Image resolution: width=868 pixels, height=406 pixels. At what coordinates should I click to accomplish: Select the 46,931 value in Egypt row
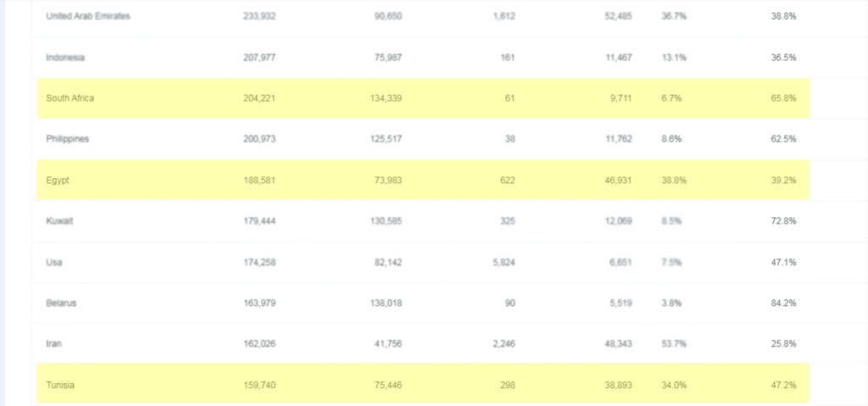click(618, 180)
